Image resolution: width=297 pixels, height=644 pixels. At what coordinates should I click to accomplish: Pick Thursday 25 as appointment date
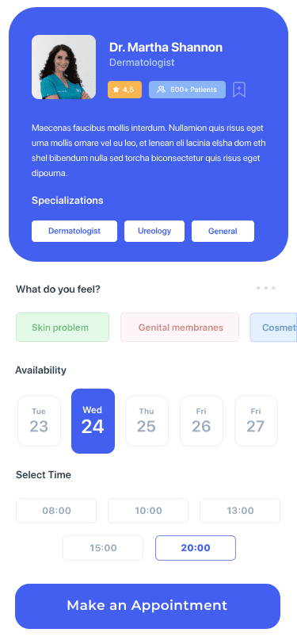(x=147, y=421)
